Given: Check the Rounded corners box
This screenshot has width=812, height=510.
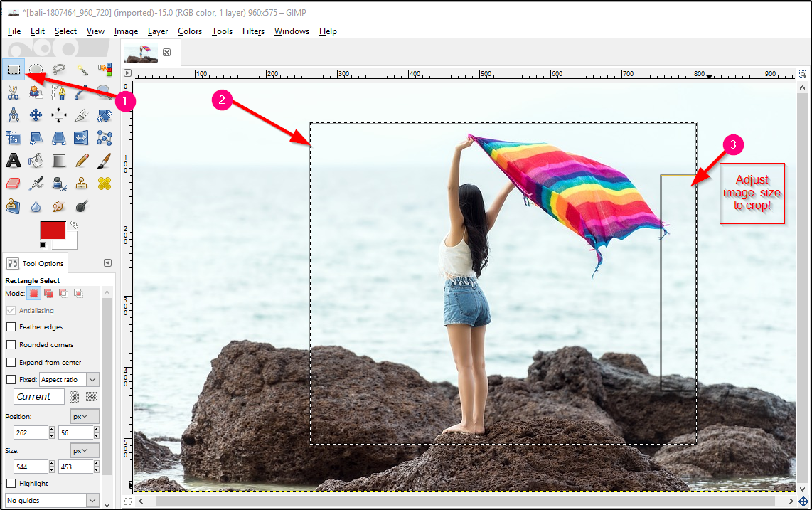Looking at the screenshot, I should coord(12,344).
